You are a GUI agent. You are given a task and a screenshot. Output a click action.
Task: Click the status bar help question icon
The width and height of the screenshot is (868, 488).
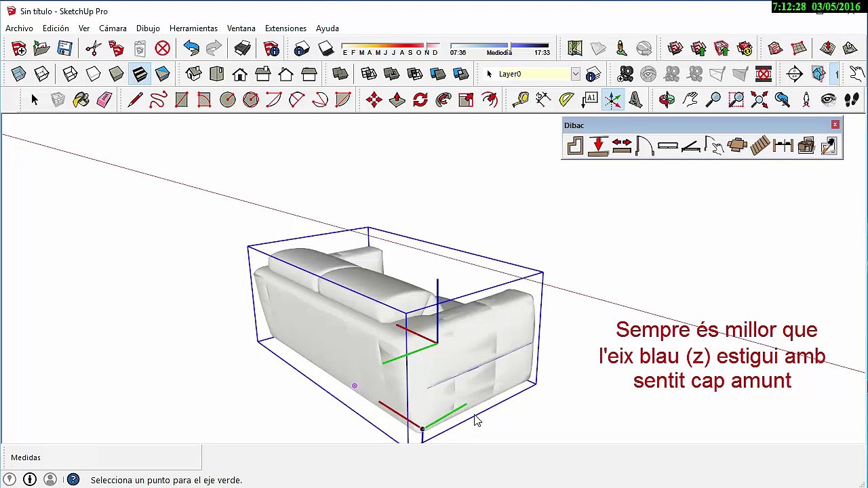[x=73, y=480]
